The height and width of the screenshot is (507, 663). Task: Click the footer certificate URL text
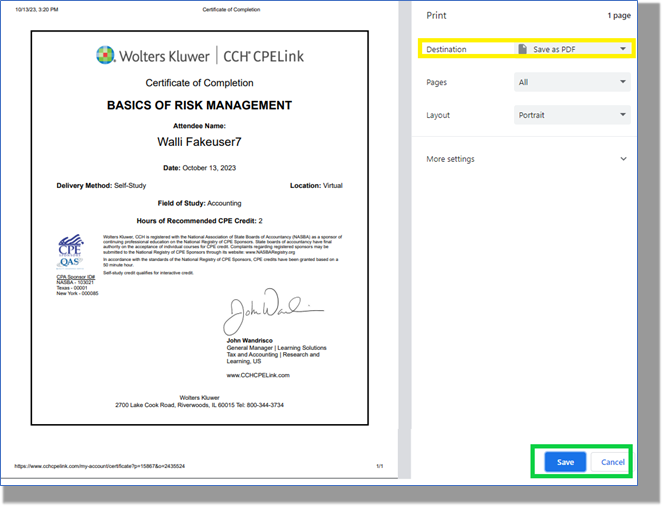99,466
